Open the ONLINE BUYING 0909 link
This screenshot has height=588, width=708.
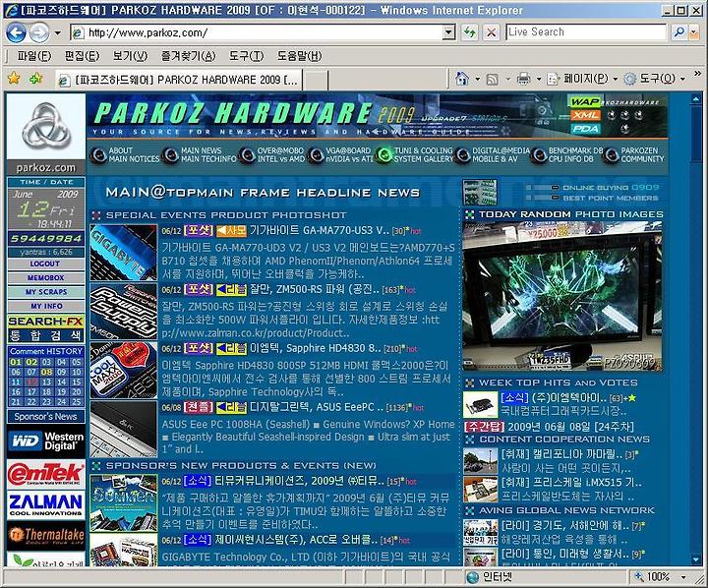[611, 188]
